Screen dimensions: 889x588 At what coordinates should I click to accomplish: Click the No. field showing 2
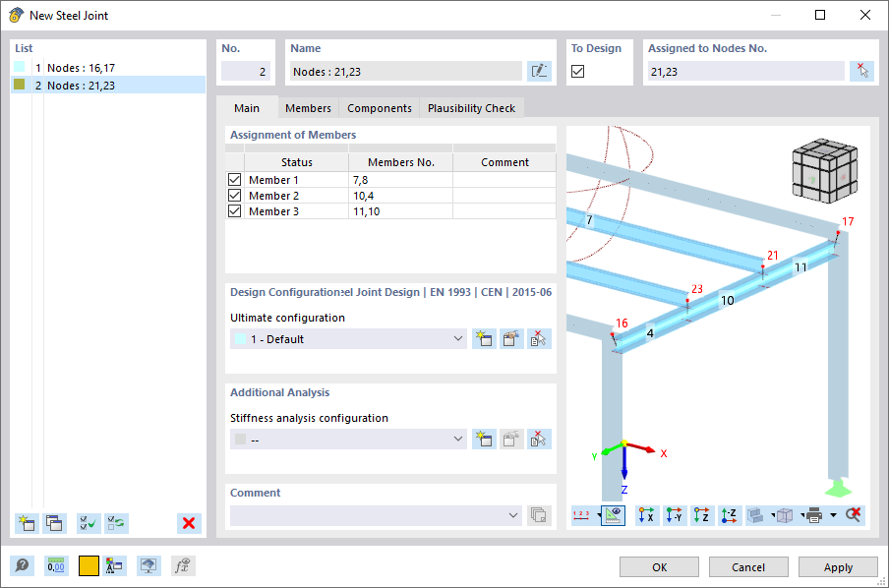246,72
